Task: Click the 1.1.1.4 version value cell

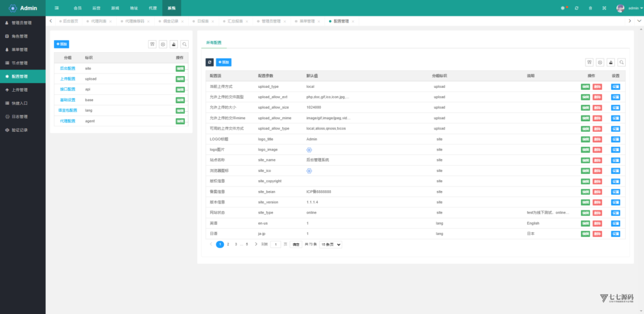Action: point(312,202)
